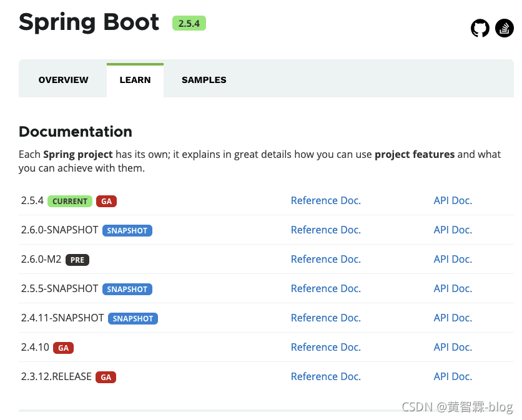Open API Doc. for 2.6.0-M2

point(453,260)
